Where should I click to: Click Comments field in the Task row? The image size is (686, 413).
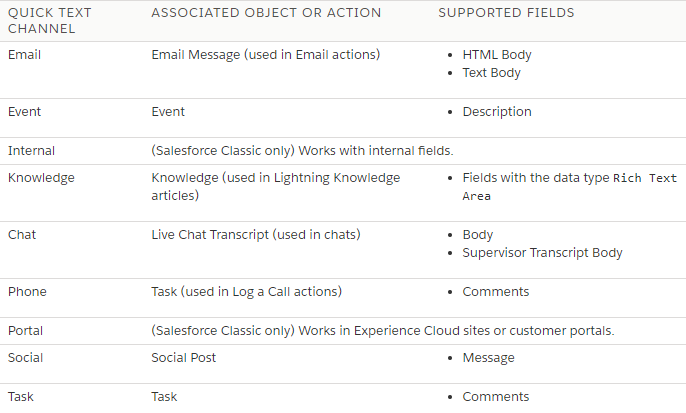click(x=496, y=396)
